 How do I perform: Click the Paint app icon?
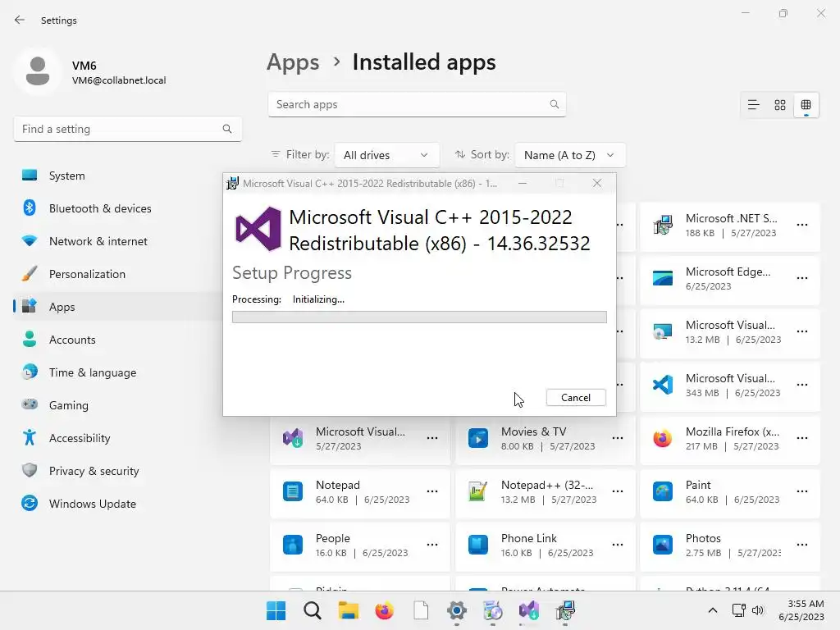663,491
